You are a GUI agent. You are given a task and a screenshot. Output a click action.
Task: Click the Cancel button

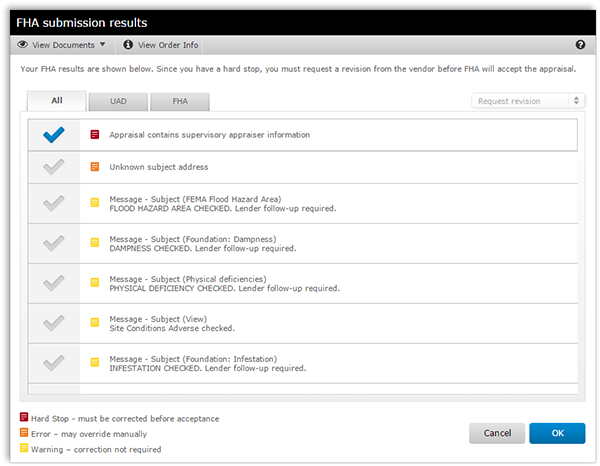[x=497, y=433]
